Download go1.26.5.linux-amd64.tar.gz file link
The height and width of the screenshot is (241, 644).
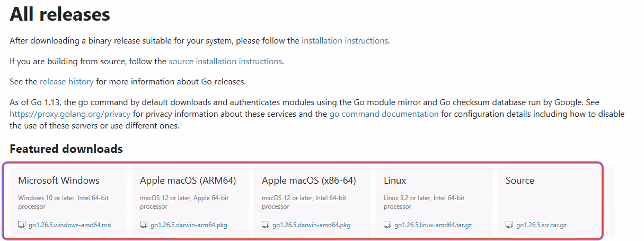[x=433, y=225]
